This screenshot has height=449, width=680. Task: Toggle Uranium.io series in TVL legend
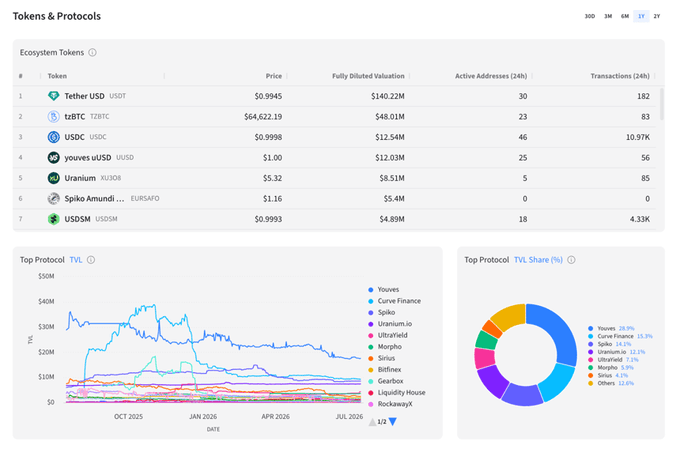390,324
